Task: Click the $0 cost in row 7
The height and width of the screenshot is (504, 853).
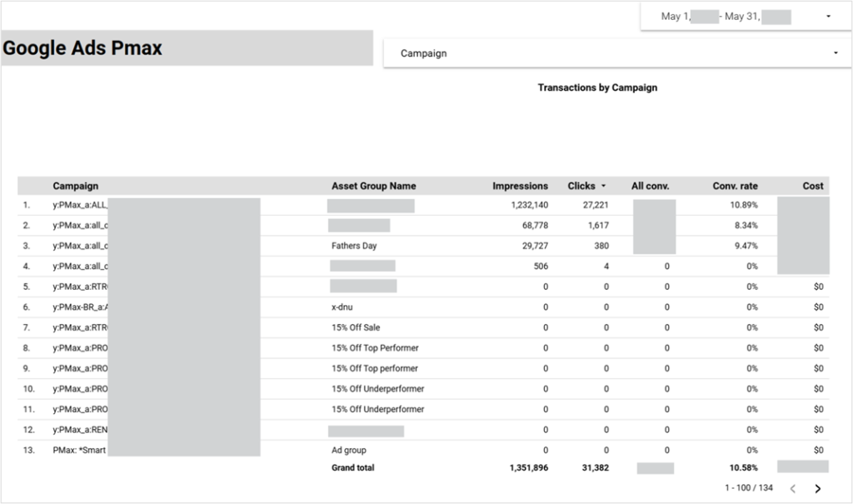Action: coord(818,327)
